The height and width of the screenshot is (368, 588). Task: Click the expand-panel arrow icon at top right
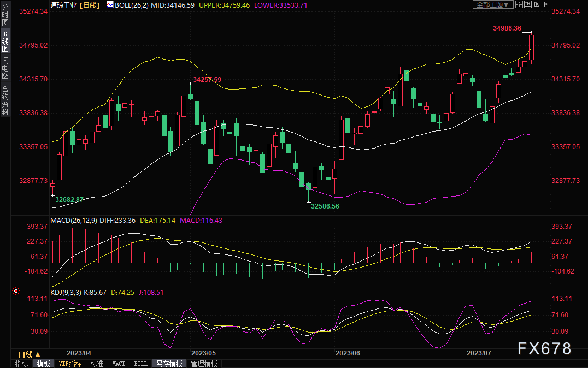pos(545,4)
